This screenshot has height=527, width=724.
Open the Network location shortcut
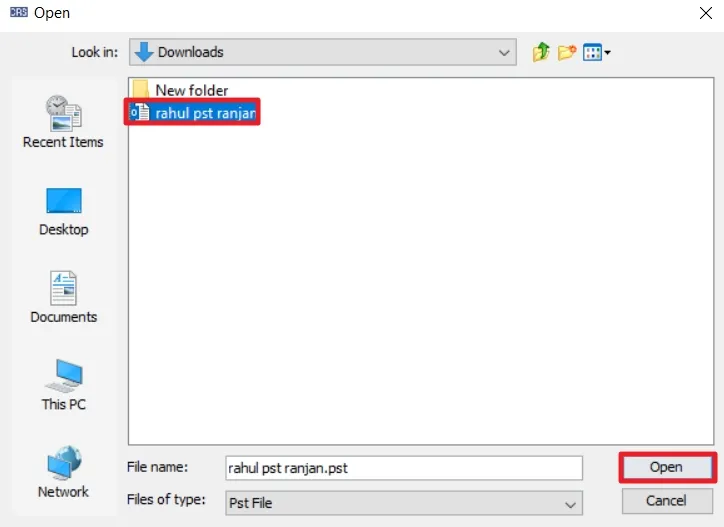pyautogui.click(x=63, y=472)
